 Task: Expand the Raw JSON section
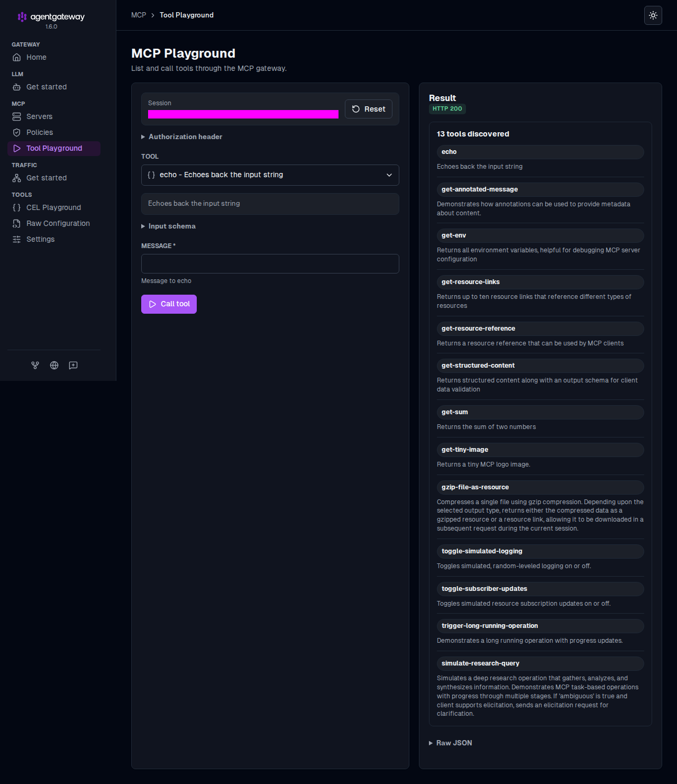tap(451, 743)
